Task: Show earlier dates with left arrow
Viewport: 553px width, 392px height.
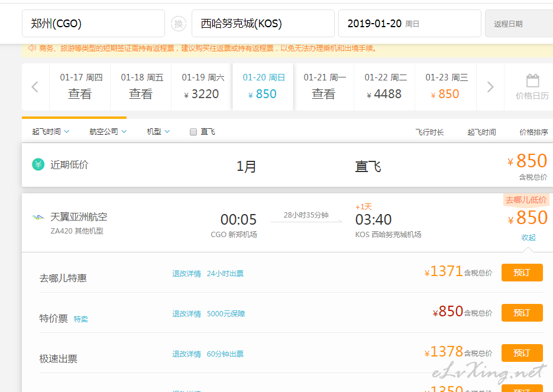Action: click(35, 87)
